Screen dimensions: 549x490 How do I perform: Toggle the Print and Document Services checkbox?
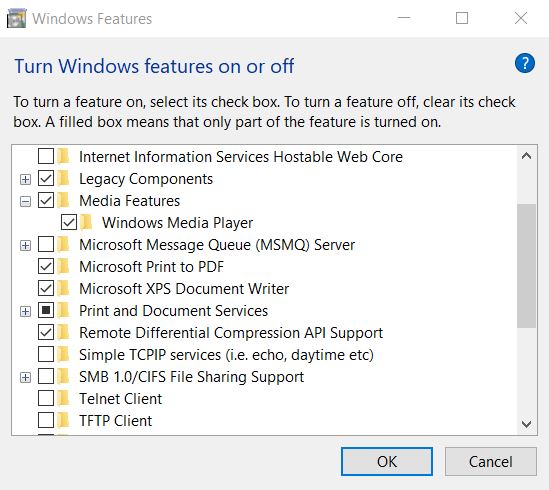click(x=46, y=311)
